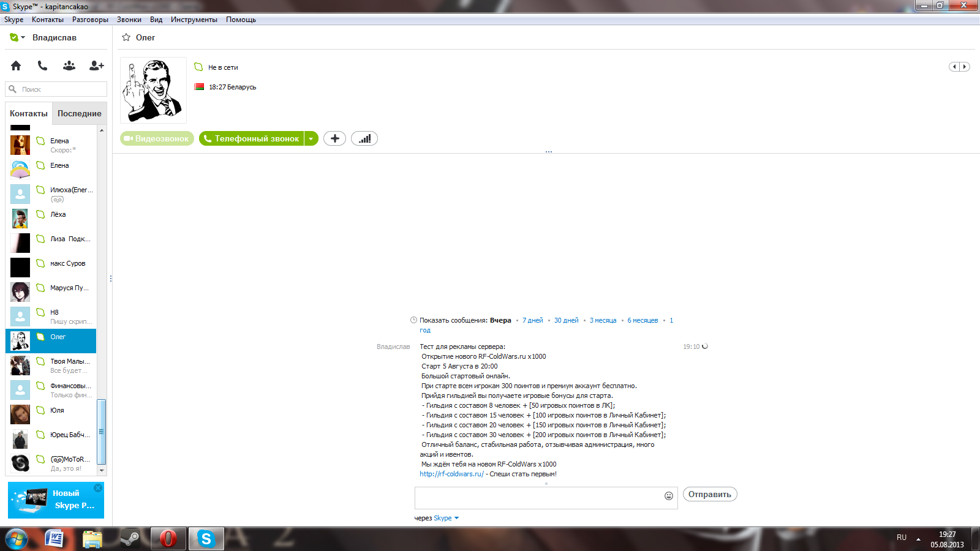Open Microsoft Word from the taskbar
The image size is (980, 551).
pos(55,539)
